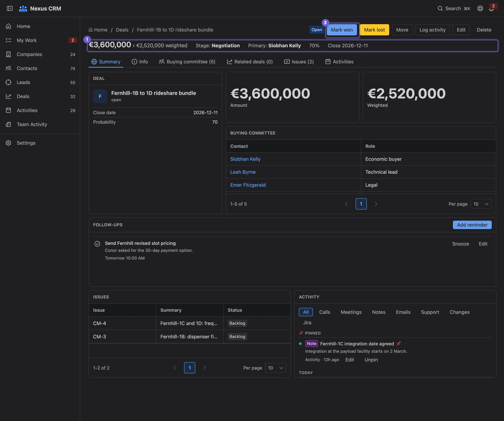
Task: Go to previous page in Issues table
Action: [x=175, y=368]
